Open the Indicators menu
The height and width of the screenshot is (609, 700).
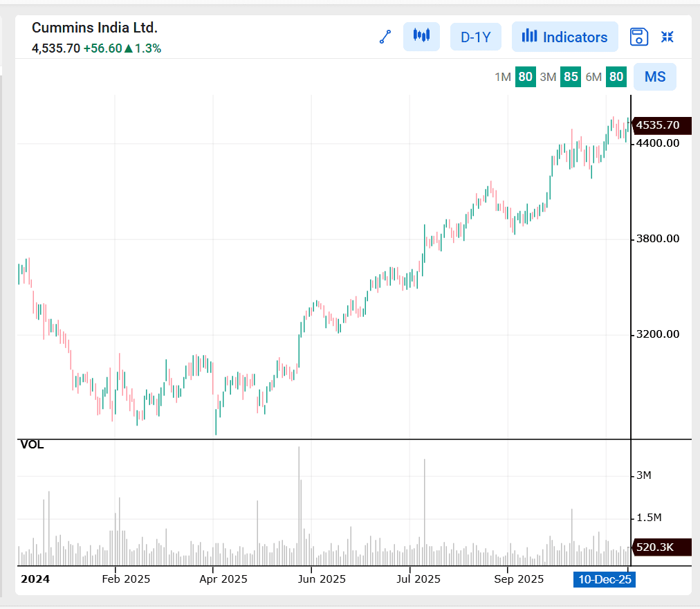[x=564, y=37]
